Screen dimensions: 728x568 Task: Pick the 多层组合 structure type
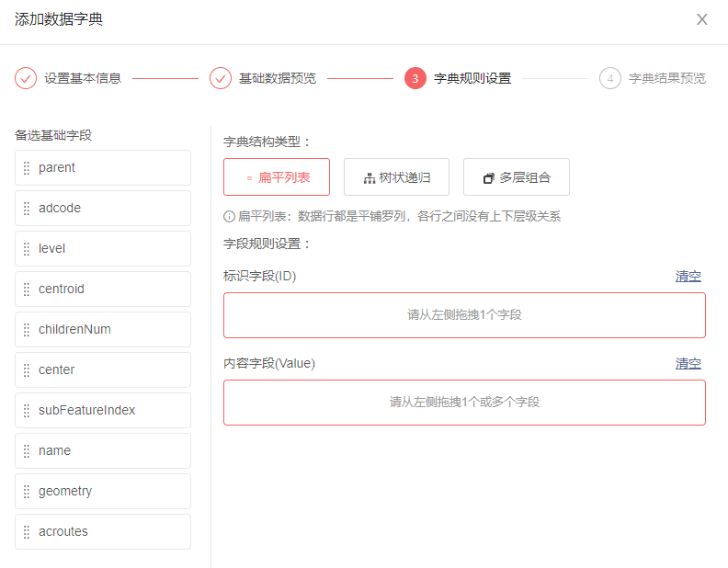click(517, 177)
